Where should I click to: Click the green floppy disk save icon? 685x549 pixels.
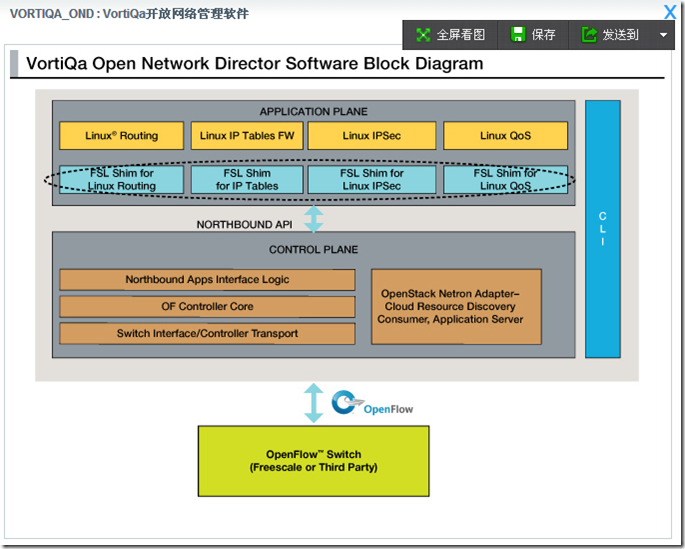pos(518,35)
